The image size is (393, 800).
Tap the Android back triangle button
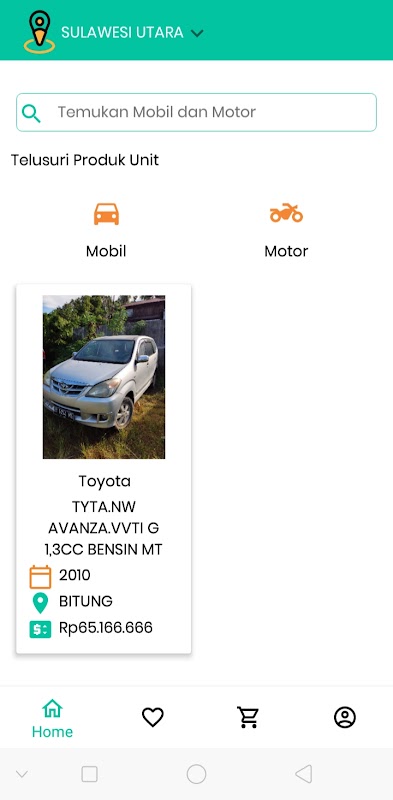click(304, 774)
